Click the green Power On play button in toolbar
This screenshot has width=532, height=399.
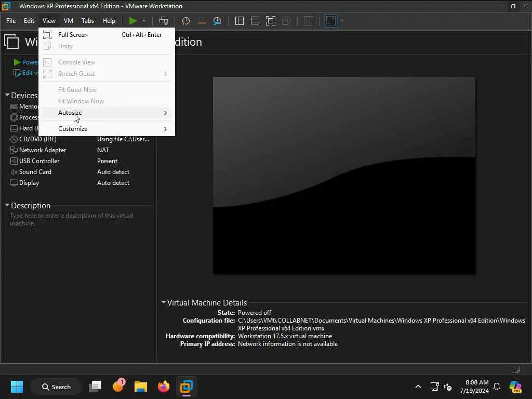(x=132, y=21)
